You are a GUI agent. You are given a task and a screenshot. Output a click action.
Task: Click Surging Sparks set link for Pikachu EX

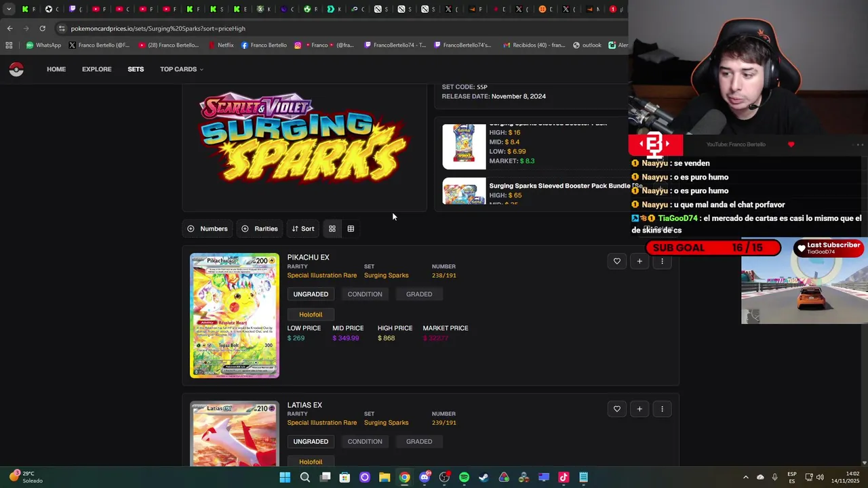[386, 275]
